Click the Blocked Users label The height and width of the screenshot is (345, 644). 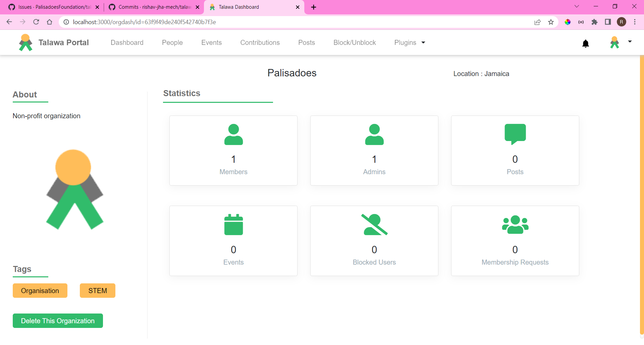point(374,262)
